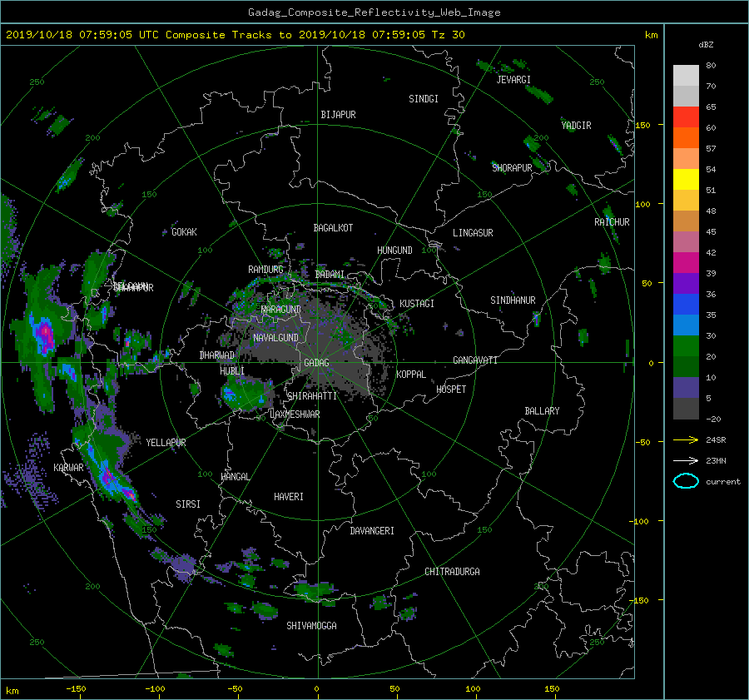Click the BAGALKOT city label
Screen dimensions: 749x700
333,228
